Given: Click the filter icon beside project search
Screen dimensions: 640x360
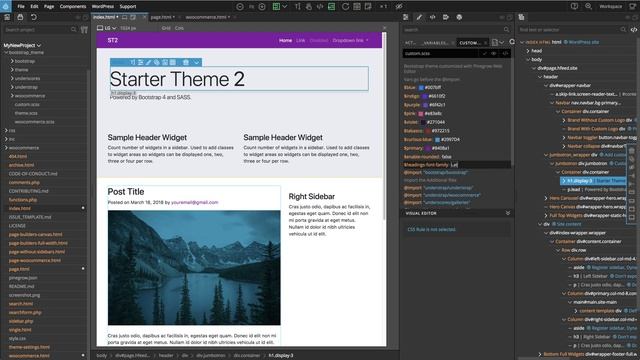Looking at the screenshot, I should coord(84,30).
